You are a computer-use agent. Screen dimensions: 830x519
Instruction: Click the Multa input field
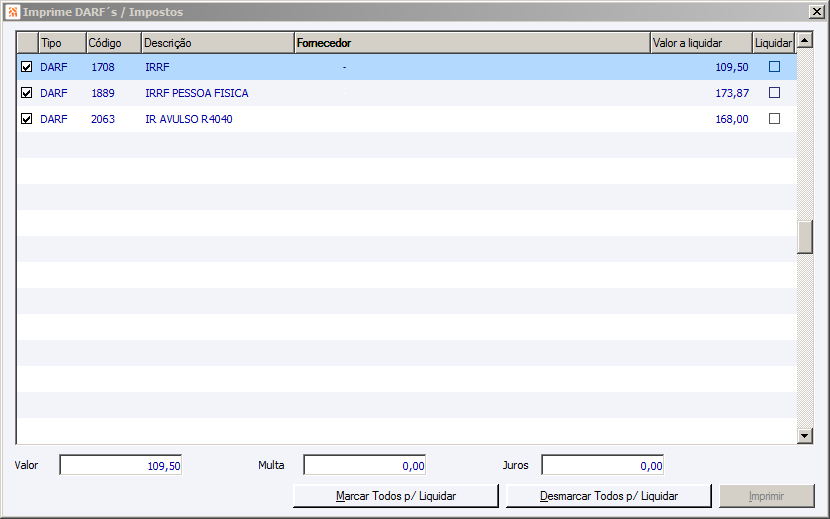(x=365, y=465)
